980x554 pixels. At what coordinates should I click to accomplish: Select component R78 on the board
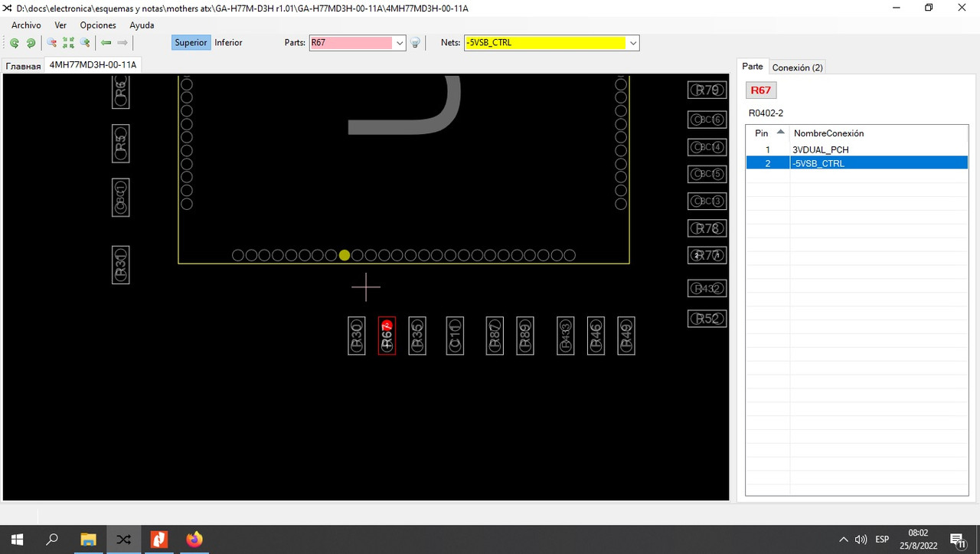707,228
